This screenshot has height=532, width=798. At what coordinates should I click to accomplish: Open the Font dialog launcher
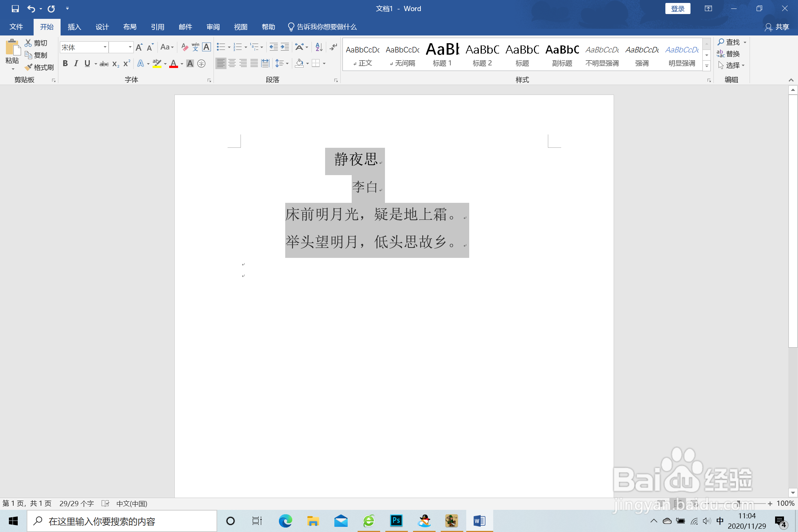click(209, 80)
